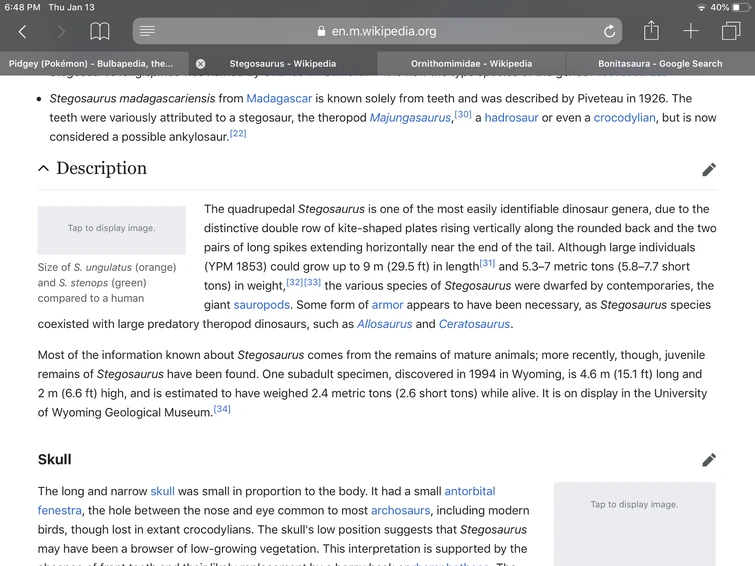Switch to Pidgey (Pokémon) Bulbapedia tab
This screenshot has width=755, height=566.
point(94,64)
